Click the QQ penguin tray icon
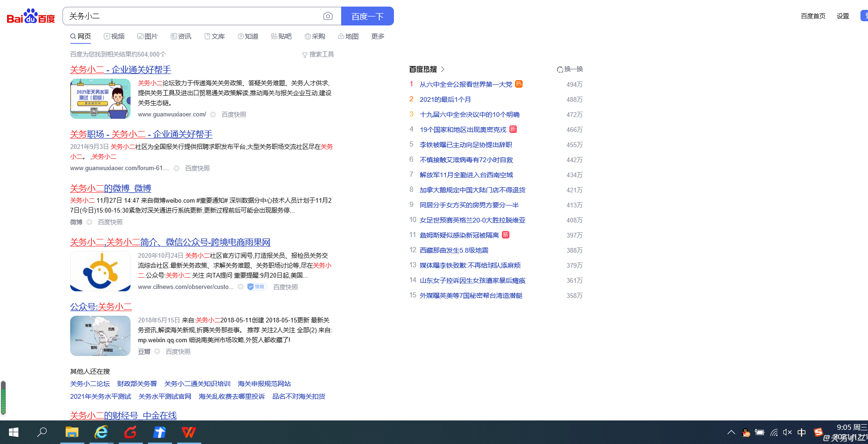 745,432
